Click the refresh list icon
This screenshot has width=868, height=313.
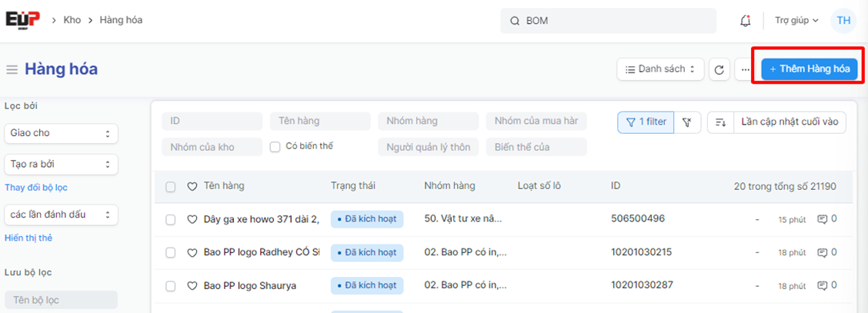click(719, 69)
